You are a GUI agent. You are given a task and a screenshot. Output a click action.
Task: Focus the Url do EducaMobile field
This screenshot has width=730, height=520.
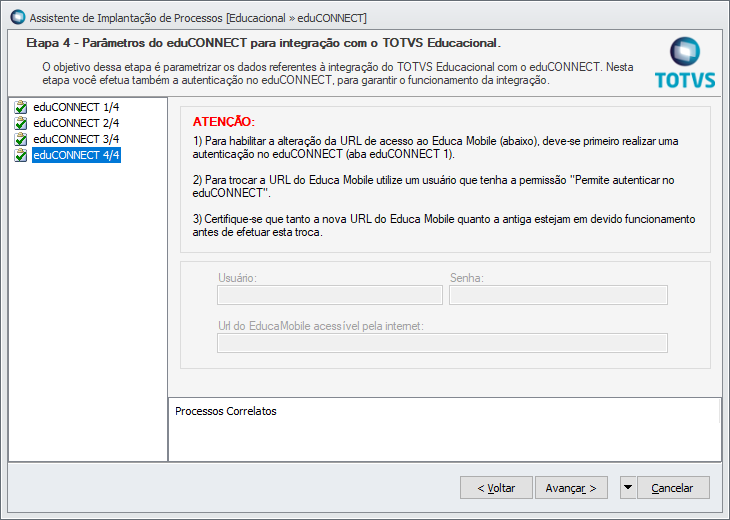point(442,343)
